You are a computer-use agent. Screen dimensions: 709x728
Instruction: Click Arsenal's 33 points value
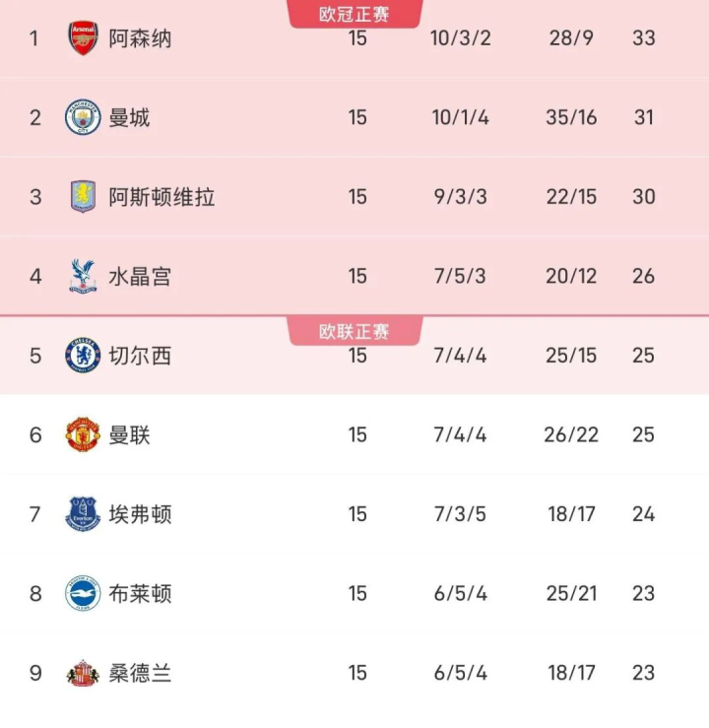click(644, 38)
